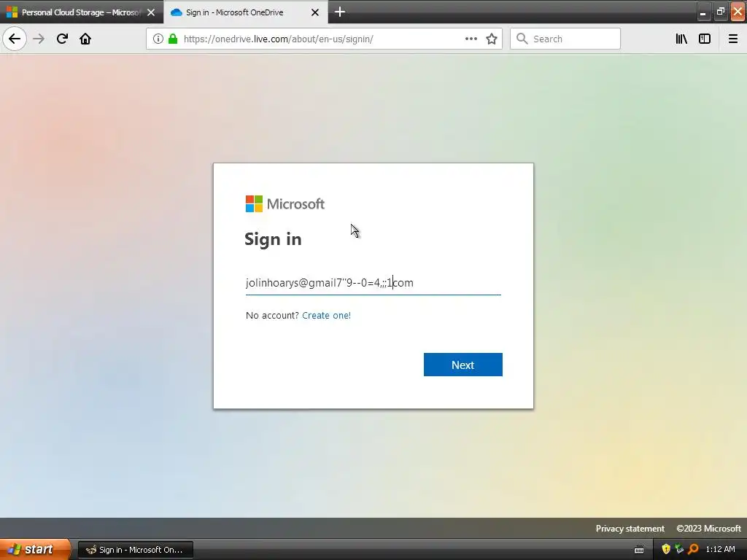The width and height of the screenshot is (747, 560).
Task: Close the Personal Cloud Storage tab
Action: point(151,12)
